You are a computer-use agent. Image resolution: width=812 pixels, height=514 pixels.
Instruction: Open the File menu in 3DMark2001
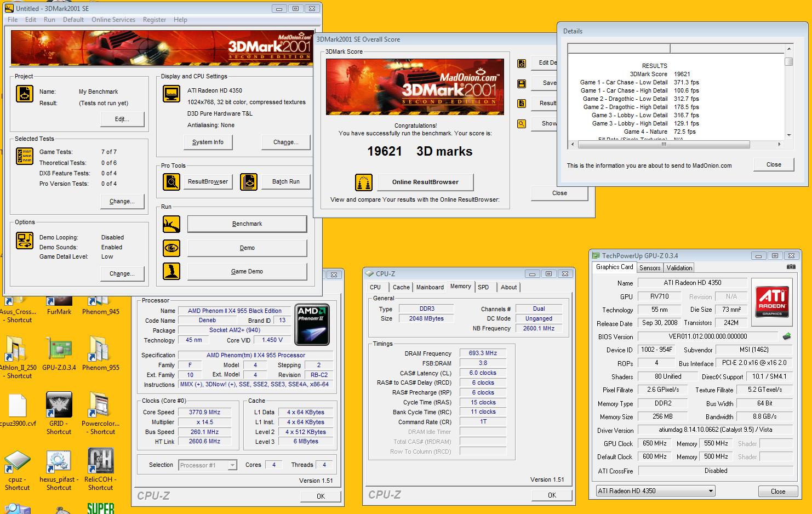click(13, 20)
